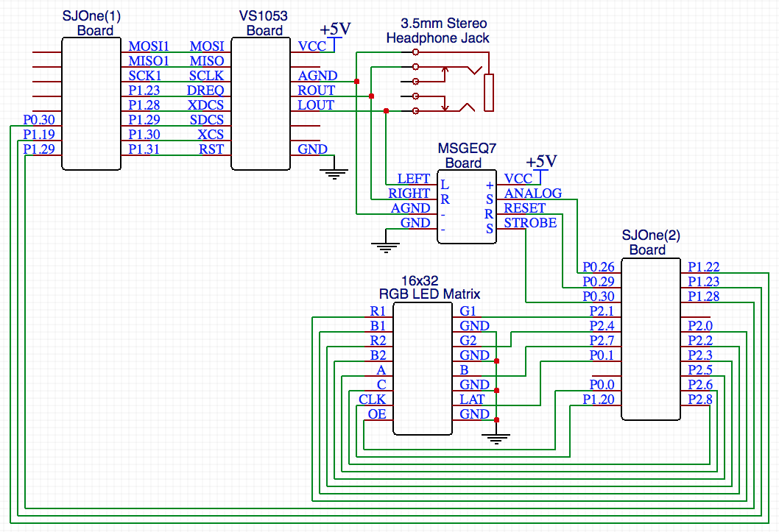This screenshot has width=779, height=532.
Task: Click the ROUT pin label
Action: coord(316,91)
